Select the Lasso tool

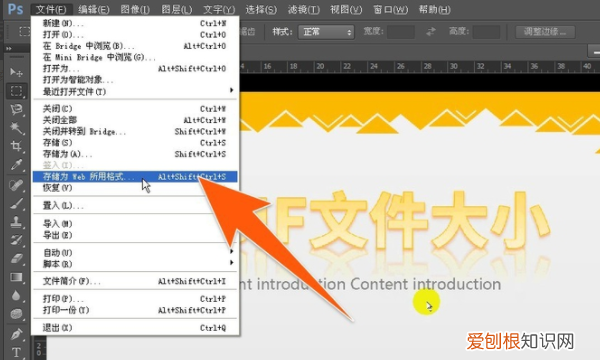[16, 109]
